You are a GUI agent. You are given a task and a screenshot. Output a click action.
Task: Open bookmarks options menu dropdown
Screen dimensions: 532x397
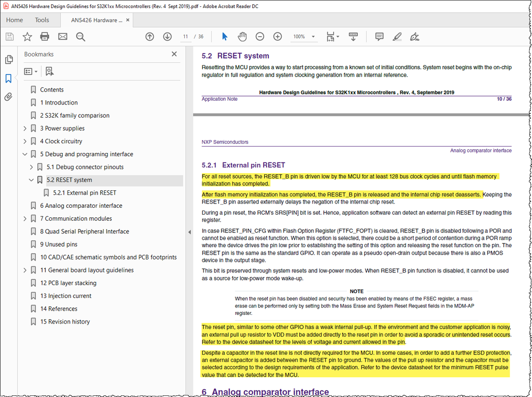[30, 71]
